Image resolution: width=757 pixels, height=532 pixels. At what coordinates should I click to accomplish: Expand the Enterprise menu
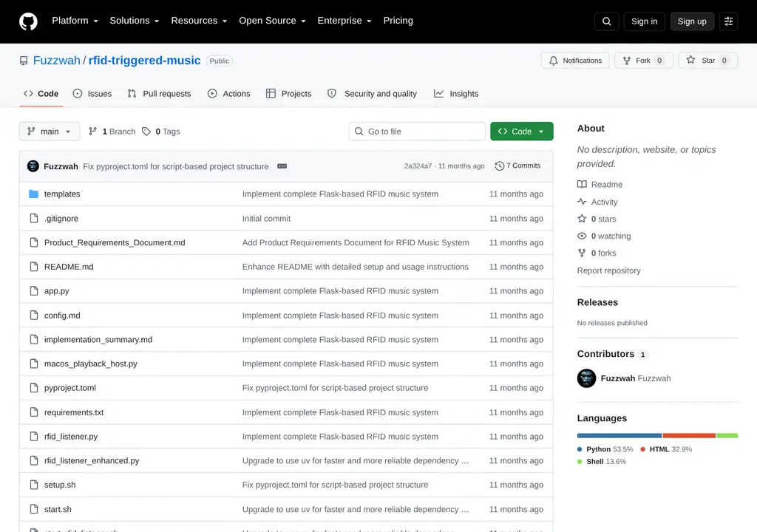(344, 21)
